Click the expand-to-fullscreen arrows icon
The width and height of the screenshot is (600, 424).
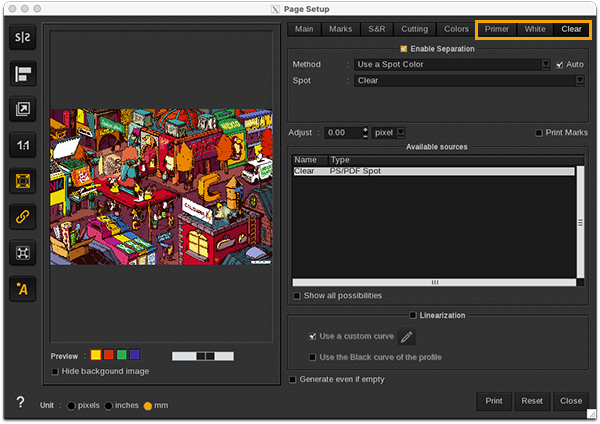point(22,252)
